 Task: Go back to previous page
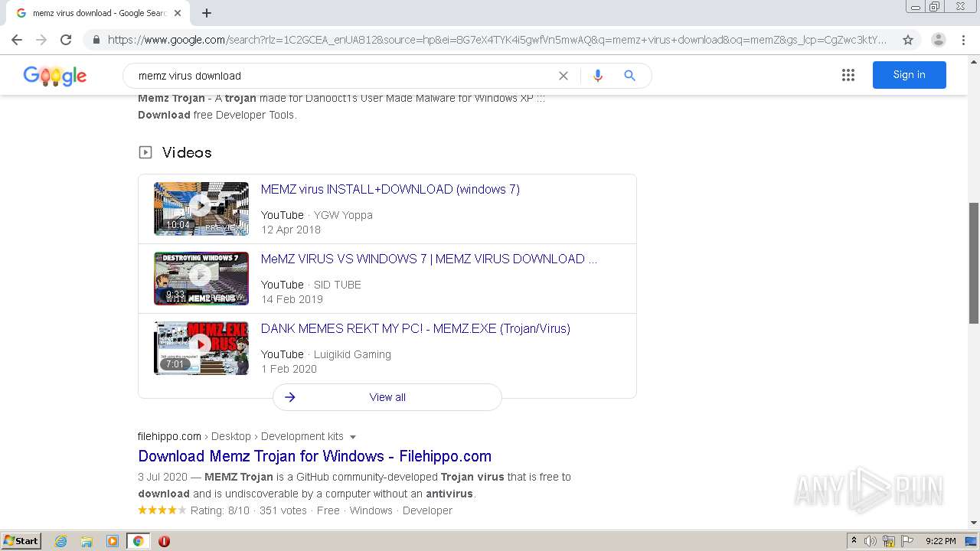point(17,40)
